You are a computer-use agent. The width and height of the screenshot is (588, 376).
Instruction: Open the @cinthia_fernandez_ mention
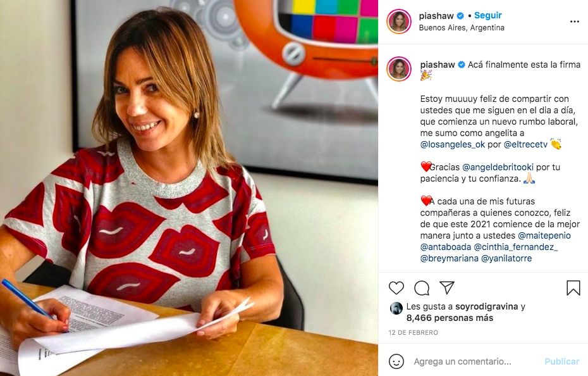[x=516, y=247]
